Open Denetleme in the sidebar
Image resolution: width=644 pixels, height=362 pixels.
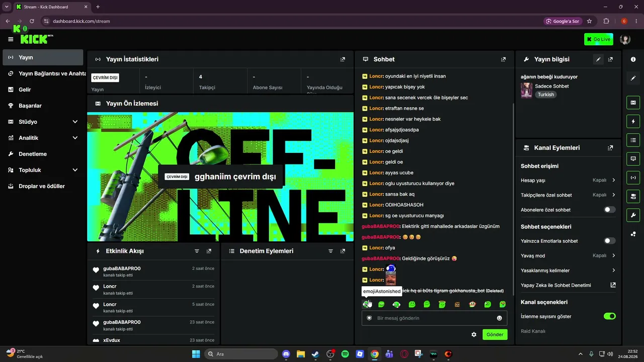point(43,154)
